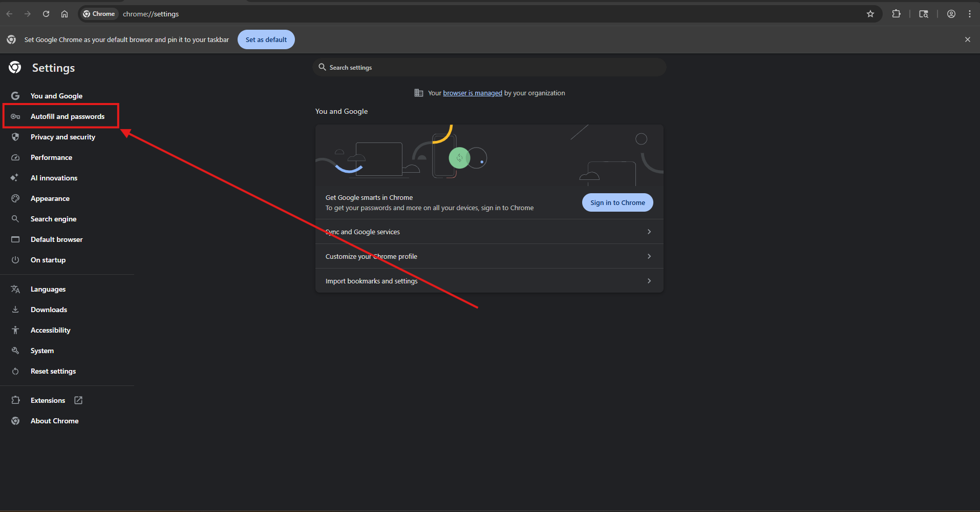The image size is (980, 512).
Task: Open the Chrome three-dot menu
Action: pos(970,14)
